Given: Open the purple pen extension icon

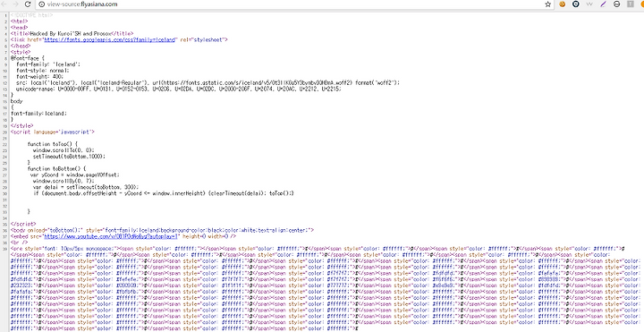Looking at the screenshot, I should pyautogui.click(x=603, y=4).
